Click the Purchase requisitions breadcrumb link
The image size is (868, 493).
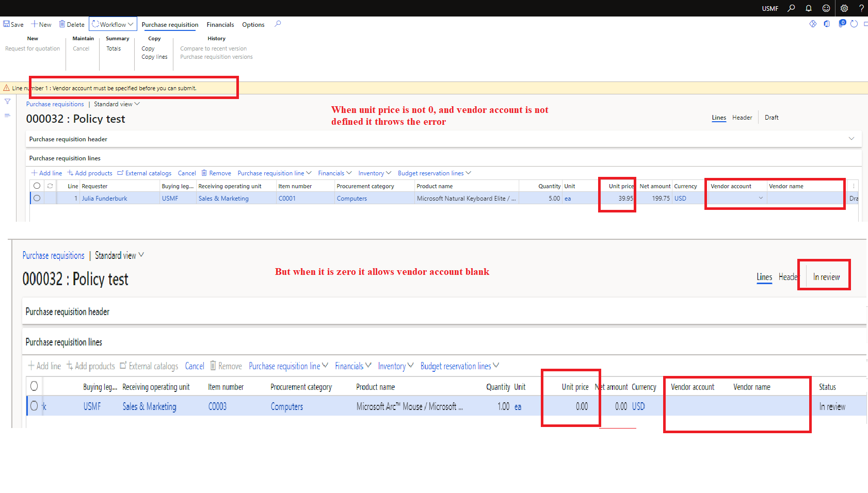[x=55, y=104]
